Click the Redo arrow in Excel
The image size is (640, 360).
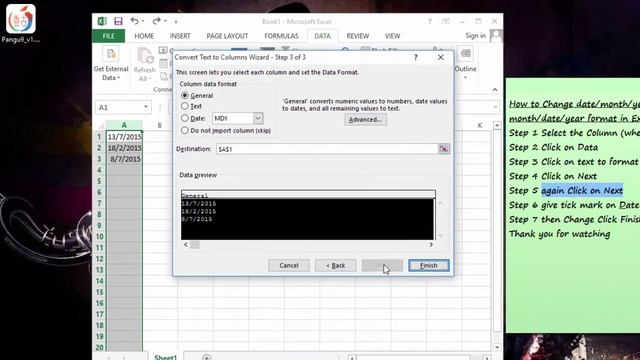[x=156, y=21]
